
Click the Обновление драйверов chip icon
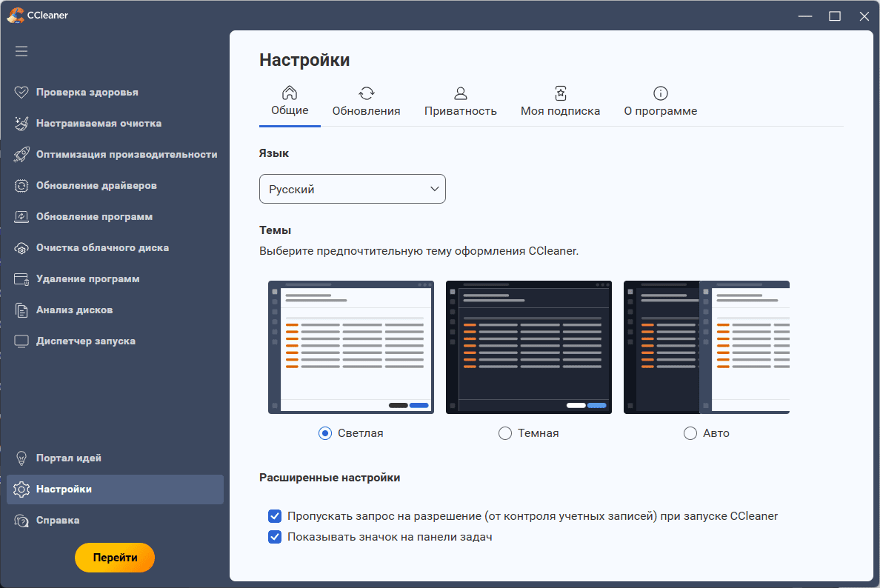click(x=21, y=186)
